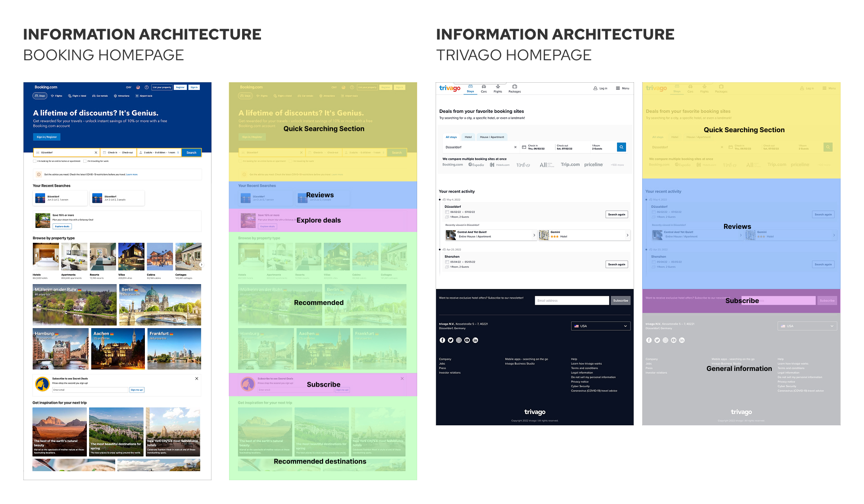Check 'I'm traveling for work' checkbox

[x=85, y=161]
